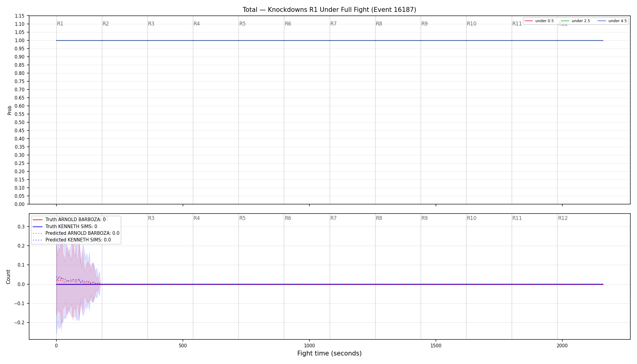Viewport: 637px width, 364px height.
Task: Click the 'Prob' y-axis label
Action: 9,110
